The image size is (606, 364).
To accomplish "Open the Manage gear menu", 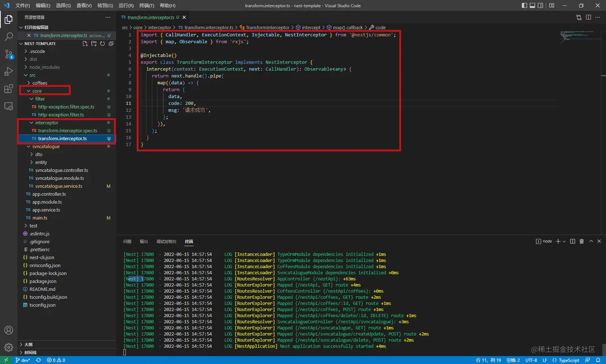I will tap(8, 348).
